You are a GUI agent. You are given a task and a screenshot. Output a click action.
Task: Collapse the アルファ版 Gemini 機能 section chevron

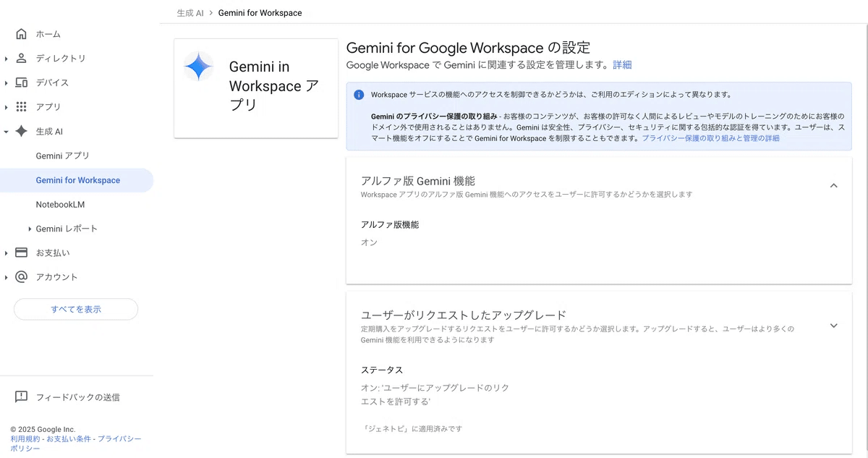click(x=833, y=186)
